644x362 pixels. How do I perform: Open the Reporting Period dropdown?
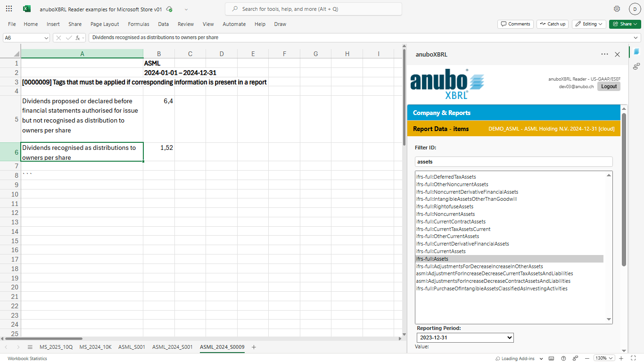point(465,337)
